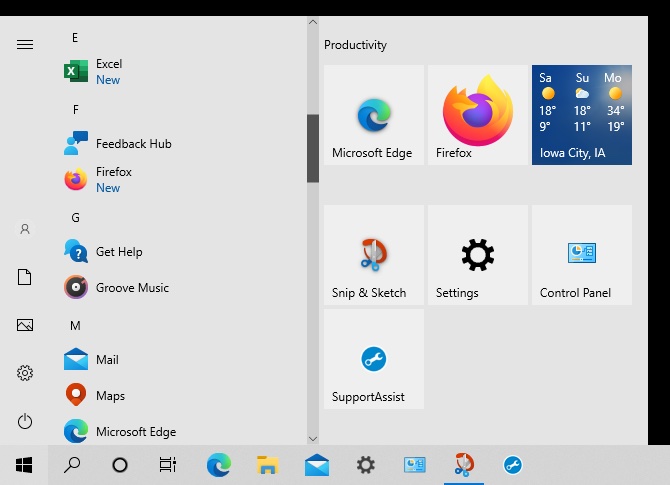Open File Explorer from the taskbar

pos(267,465)
